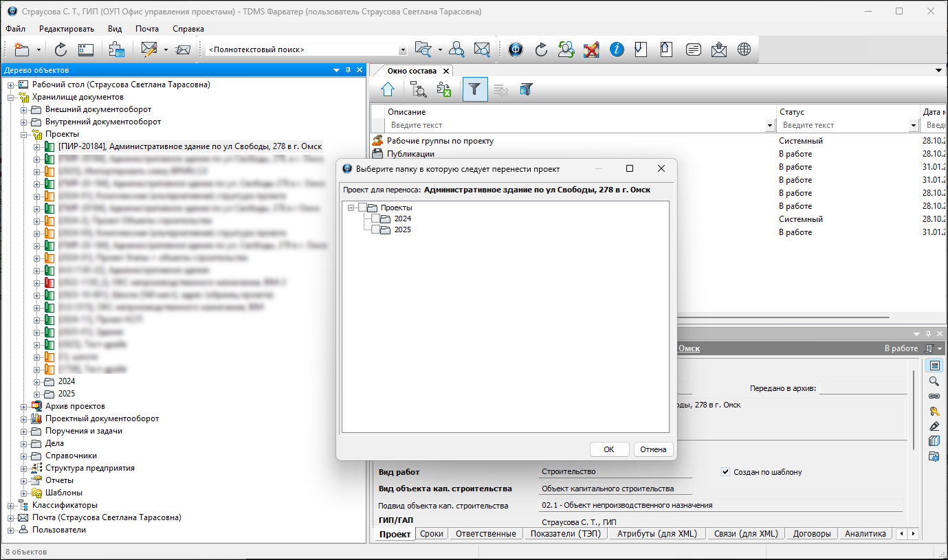The image size is (948, 560).
Task: Click the Отмена button
Action: [653, 449]
